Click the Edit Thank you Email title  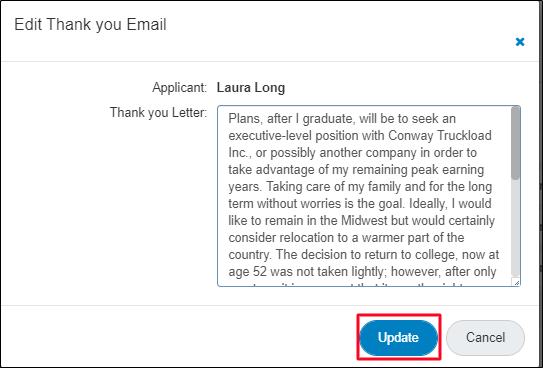pos(90,25)
